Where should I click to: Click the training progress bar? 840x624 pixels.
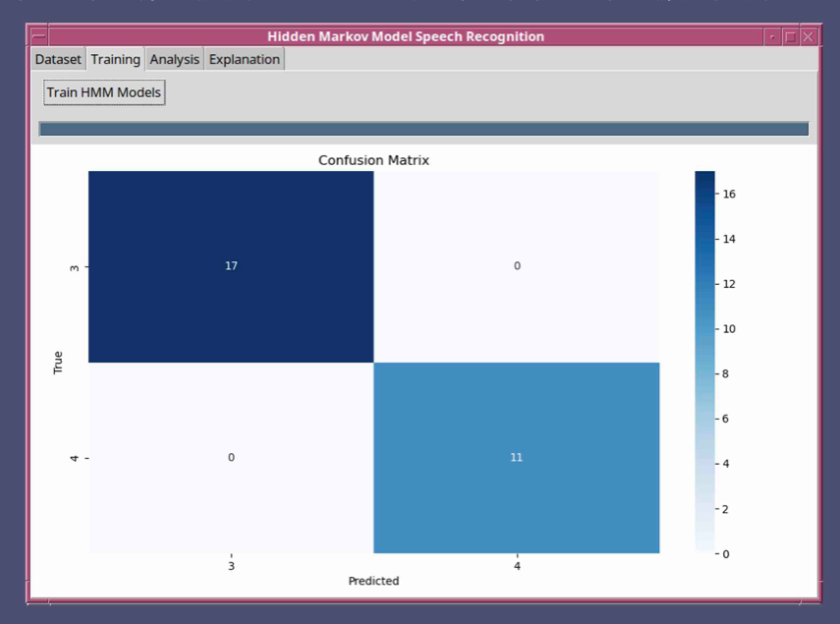tap(422, 129)
